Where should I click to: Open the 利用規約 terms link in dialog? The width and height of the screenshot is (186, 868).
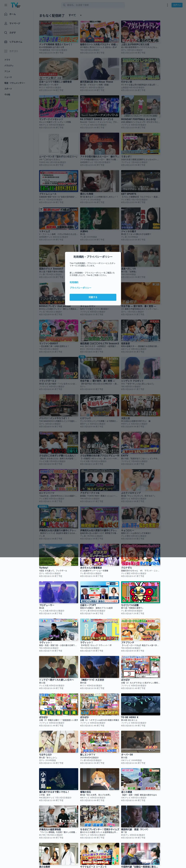[74, 282]
